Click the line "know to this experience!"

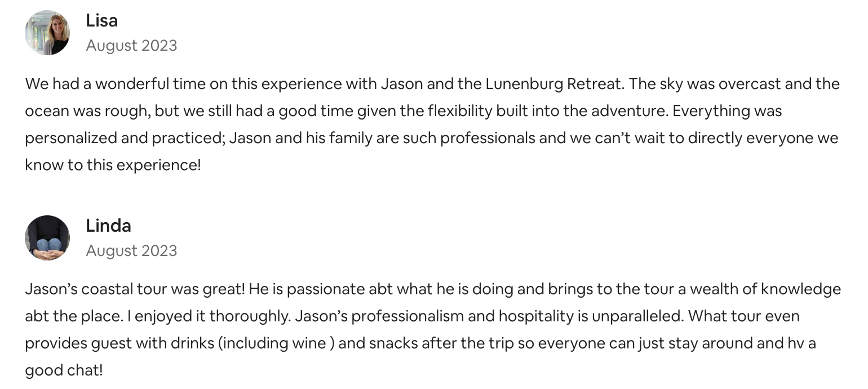point(113,165)
